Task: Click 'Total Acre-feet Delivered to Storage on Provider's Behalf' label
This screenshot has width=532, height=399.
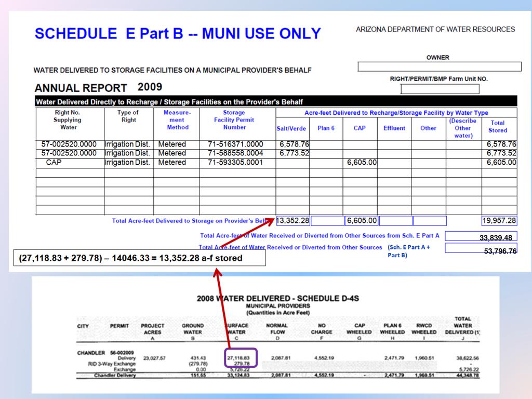Action: coord(193,221)
